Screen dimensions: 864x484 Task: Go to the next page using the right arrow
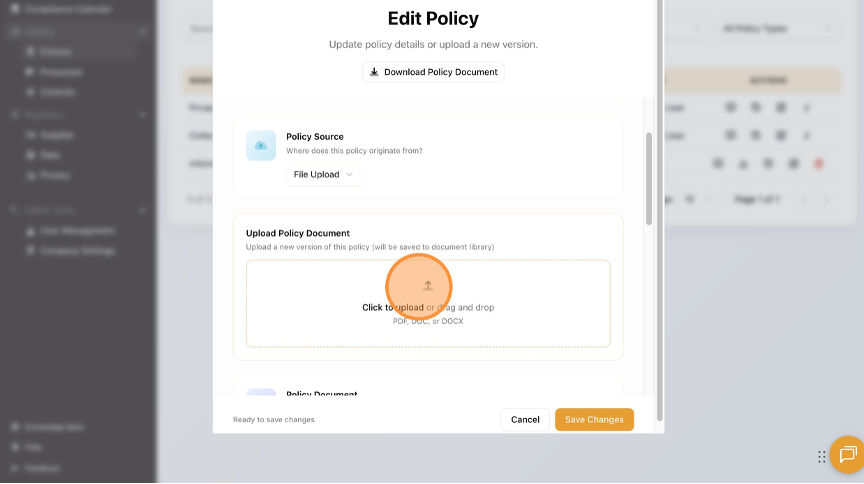point(827,199)
